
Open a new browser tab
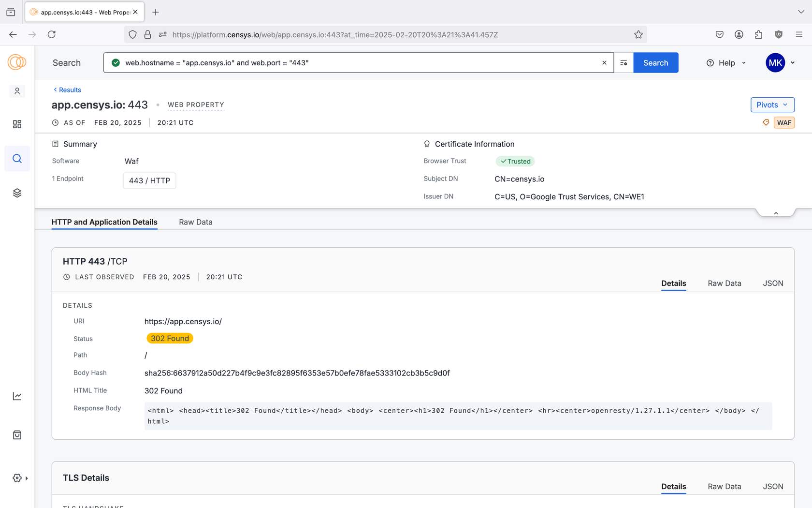click(156, 12)
